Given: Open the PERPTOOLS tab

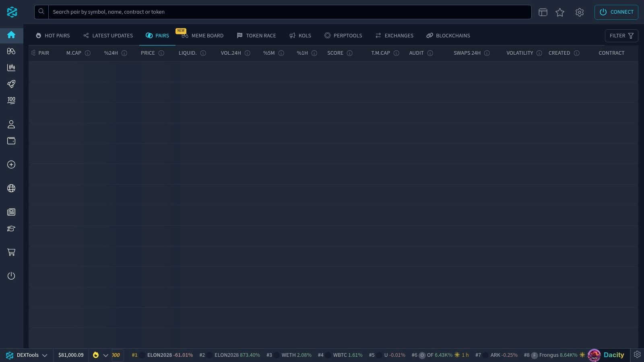Looking at the screenshot, I should pos(343,36).
